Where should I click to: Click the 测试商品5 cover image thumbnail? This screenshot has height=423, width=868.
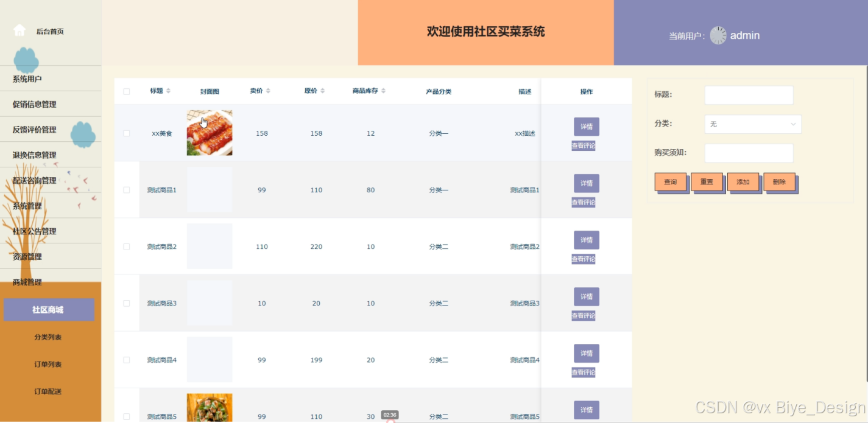point(210,408)
